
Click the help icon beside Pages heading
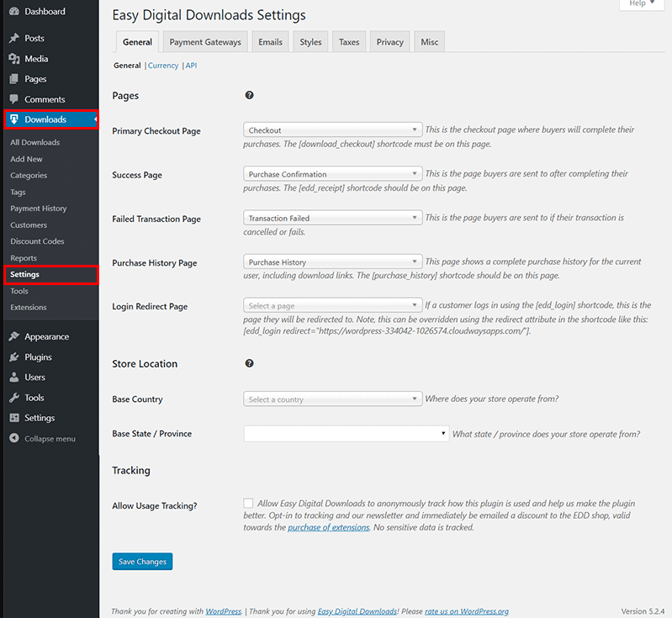coord(249,96)
